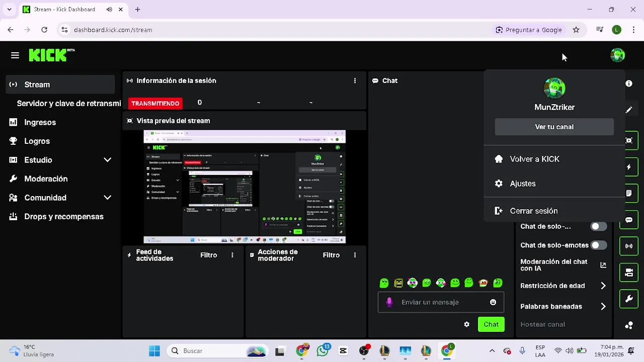Click the camera panel icon in right sidebar

click(629, 273)
